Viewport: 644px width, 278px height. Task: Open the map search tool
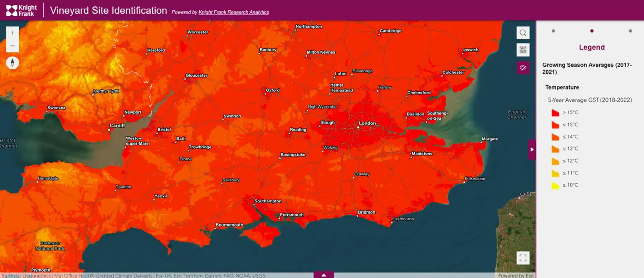[x=523, y=33]
